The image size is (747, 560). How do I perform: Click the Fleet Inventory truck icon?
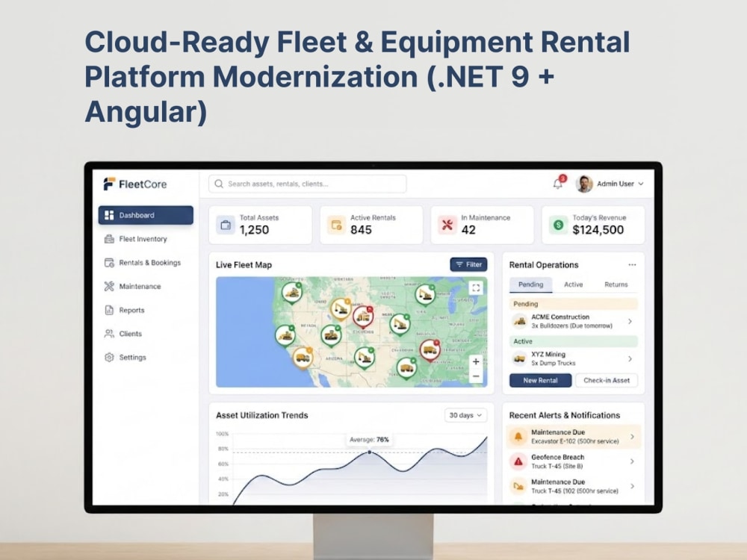(109, 239)
